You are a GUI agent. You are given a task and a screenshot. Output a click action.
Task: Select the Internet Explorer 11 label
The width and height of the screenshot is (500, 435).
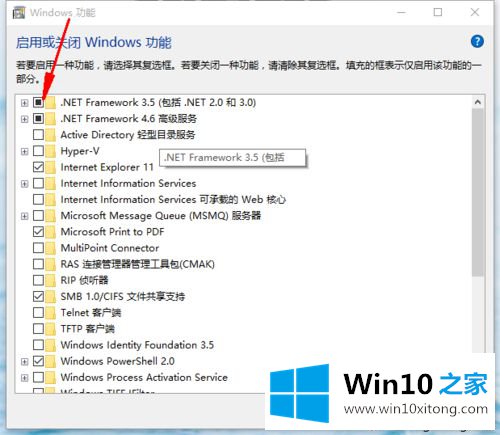tap(107, 167)
